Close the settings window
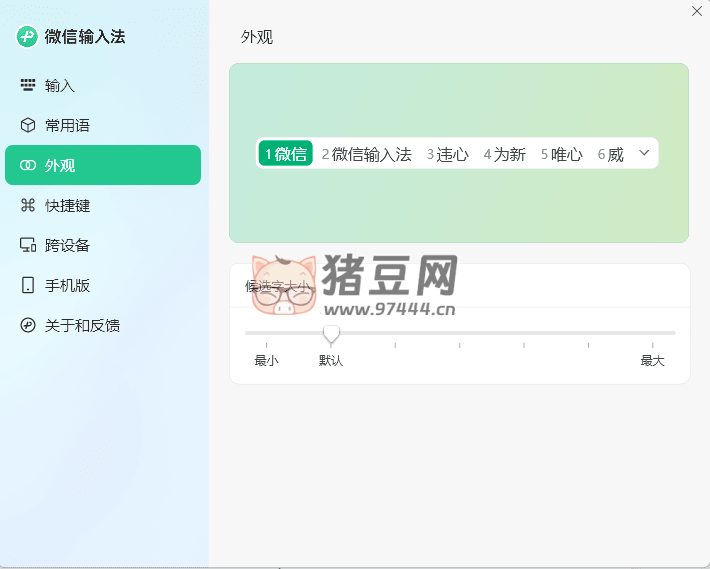This screenshot has width=710, height=569. (x=697, y=11)
